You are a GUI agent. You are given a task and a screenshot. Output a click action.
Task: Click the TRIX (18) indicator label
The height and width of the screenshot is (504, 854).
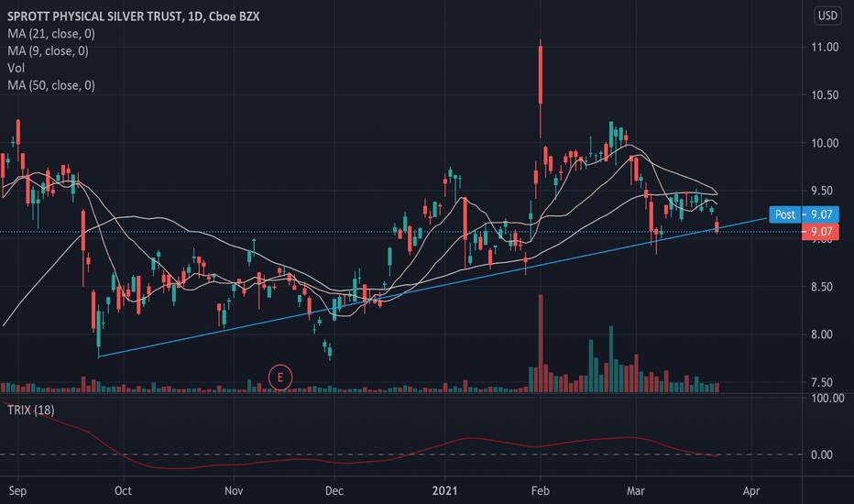pos(30,410)
